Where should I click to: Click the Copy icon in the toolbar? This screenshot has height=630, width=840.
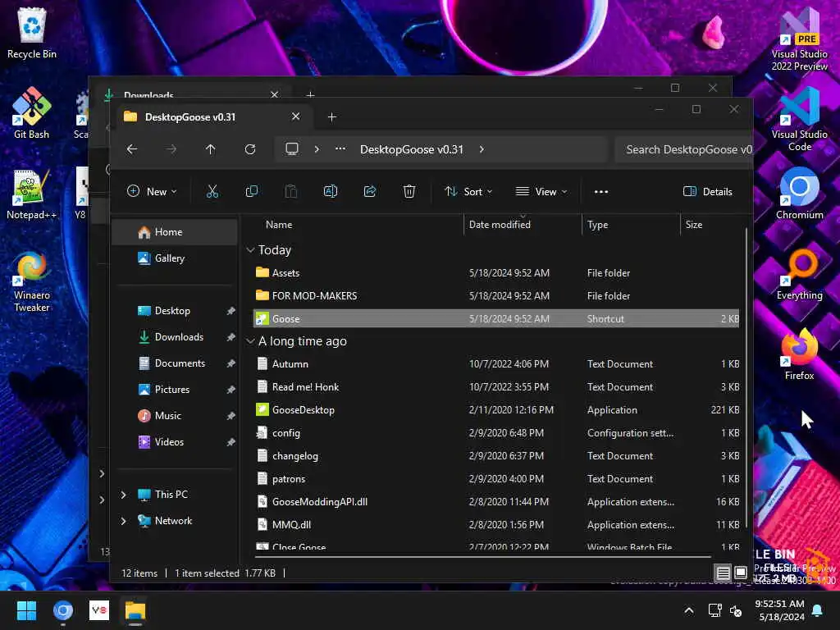(x=251, y=191)
